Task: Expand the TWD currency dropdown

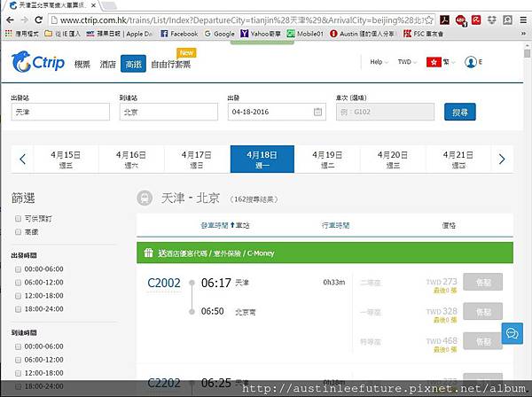Action: point(407,62)
